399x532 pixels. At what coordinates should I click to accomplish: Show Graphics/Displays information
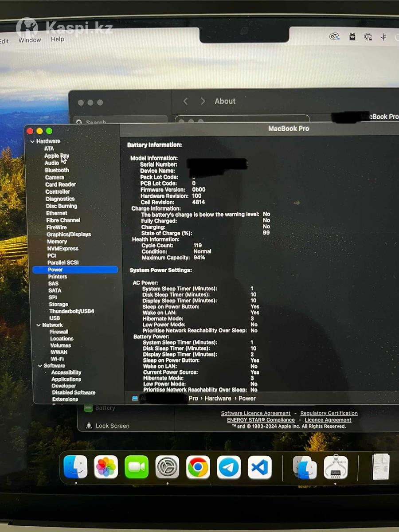point(69,235)
